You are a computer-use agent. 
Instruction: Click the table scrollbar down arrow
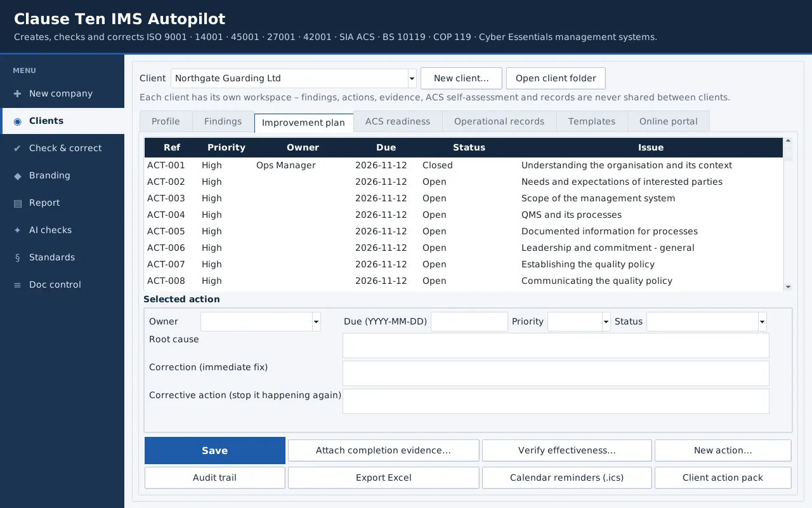coord(788,287)
